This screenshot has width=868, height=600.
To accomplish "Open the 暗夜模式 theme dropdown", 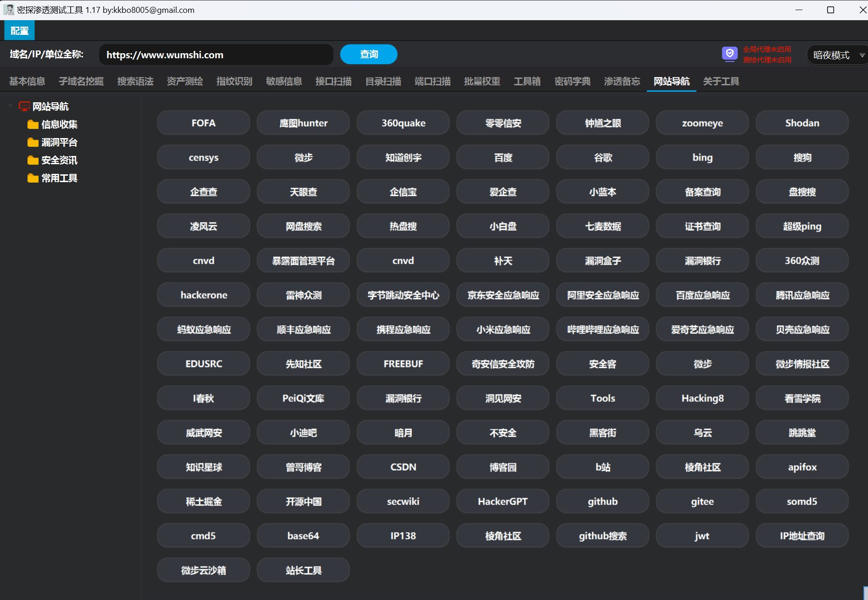I will coord(837,55).
